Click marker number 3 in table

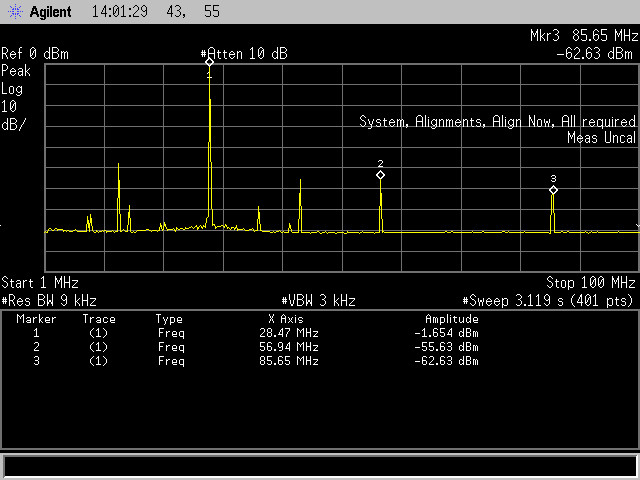(x=36, y=361)
